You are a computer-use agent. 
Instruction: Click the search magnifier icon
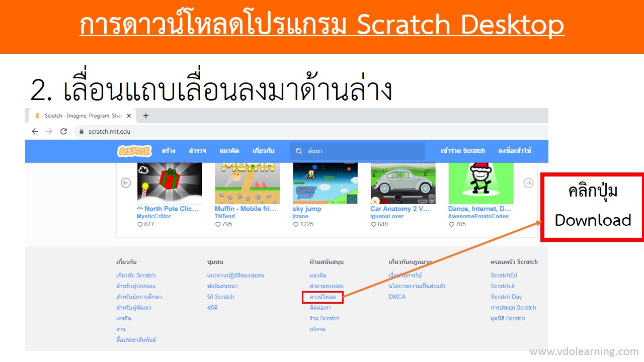point(299,151)
